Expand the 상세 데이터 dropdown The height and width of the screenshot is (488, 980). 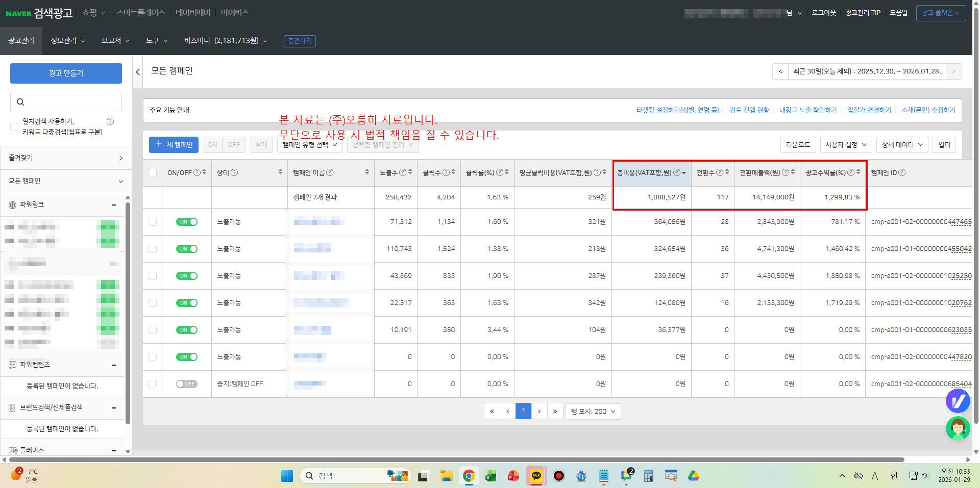pos(902,145)
